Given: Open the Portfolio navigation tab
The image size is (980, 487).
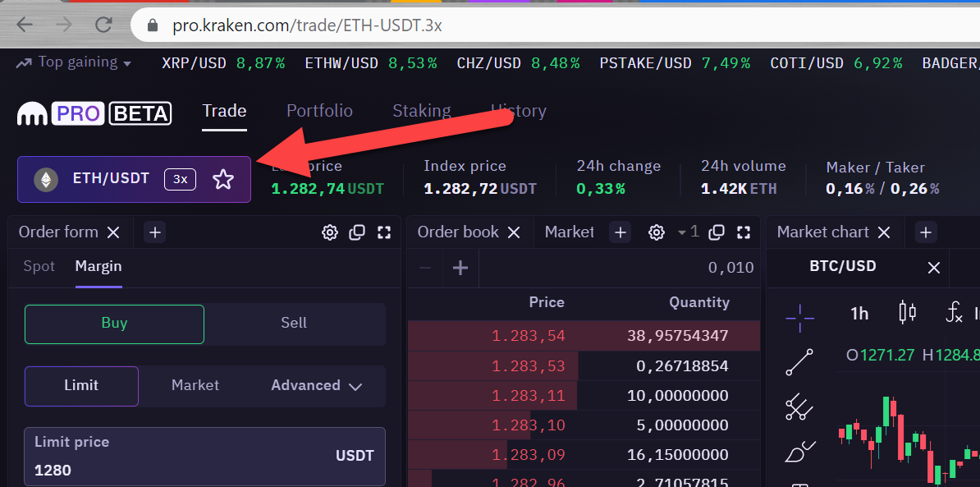Looking at the screenshot, I should (x=319, y=111).
